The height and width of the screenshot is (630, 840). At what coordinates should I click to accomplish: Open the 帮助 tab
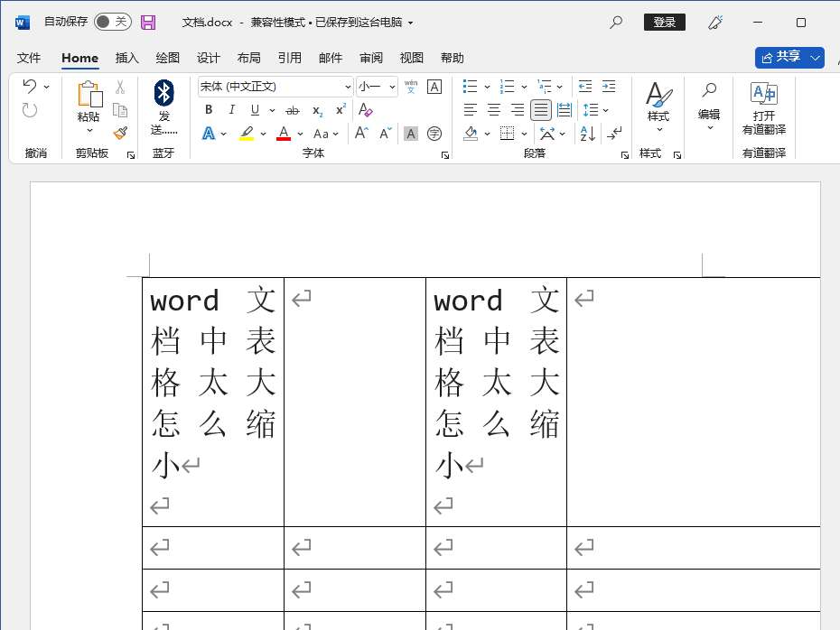pyautogui.click(x=453, y=58)
